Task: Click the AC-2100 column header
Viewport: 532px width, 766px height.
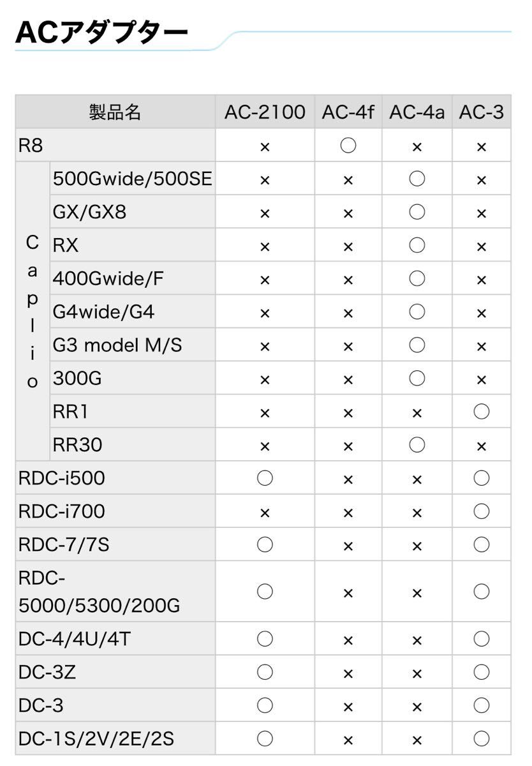Action: pos(265,112)
